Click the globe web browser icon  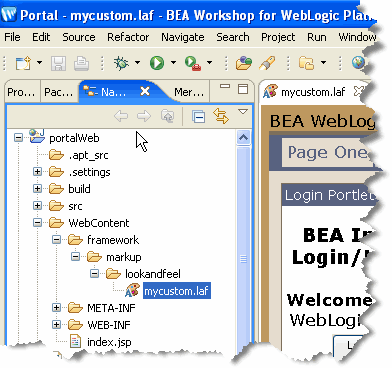coord(358,63)
